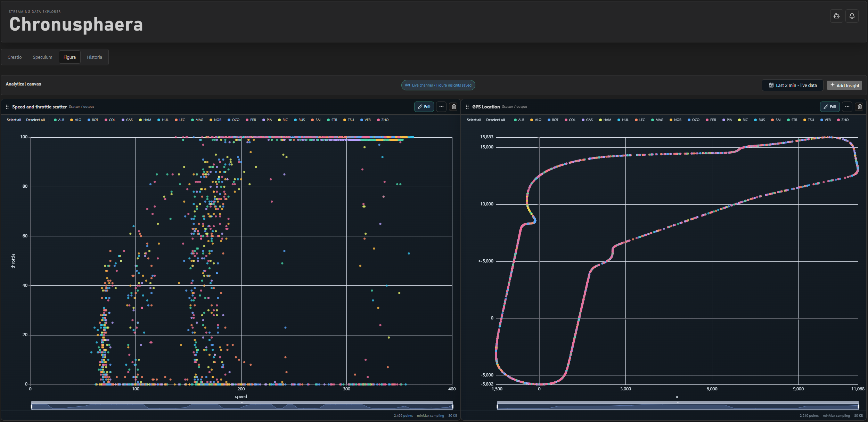Click Deselect all in Speed and throttle legend
Screen dimensions: 868x422
pos(35,120)
